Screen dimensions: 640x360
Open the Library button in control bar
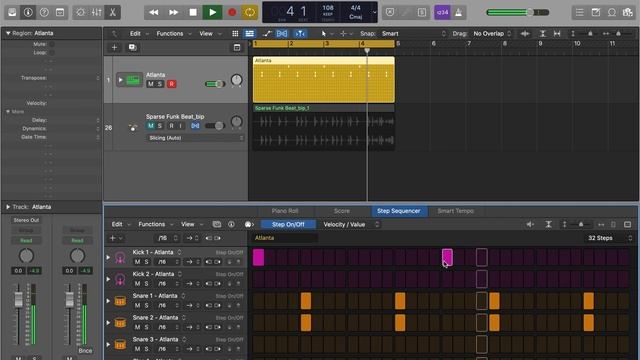pyautogui.click(x=12, y=12)
